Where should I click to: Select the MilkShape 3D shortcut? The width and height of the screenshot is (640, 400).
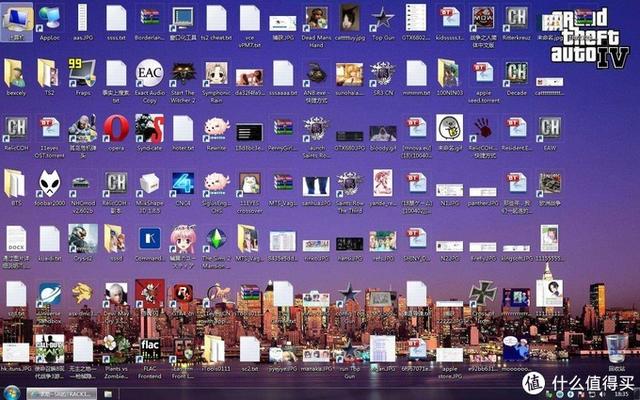[149, 183]
